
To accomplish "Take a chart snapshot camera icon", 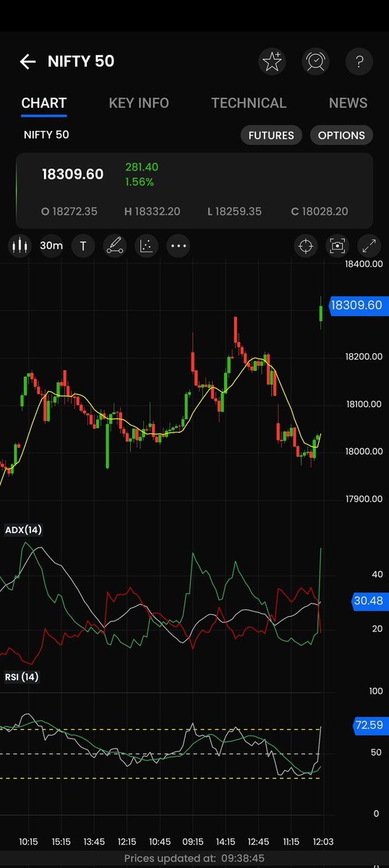I will pyautogui.click(x=338, y=246).
